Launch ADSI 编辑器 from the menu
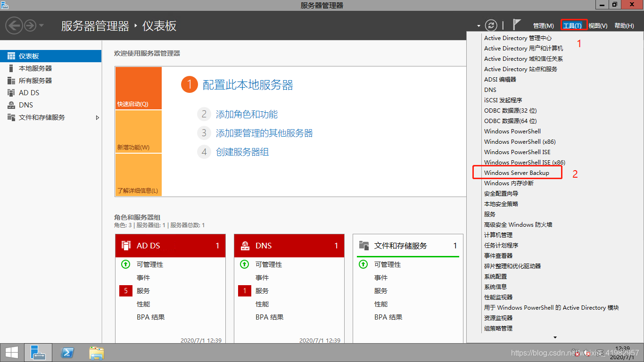Viewport: 644px width, 362px height. coord(500,80)
